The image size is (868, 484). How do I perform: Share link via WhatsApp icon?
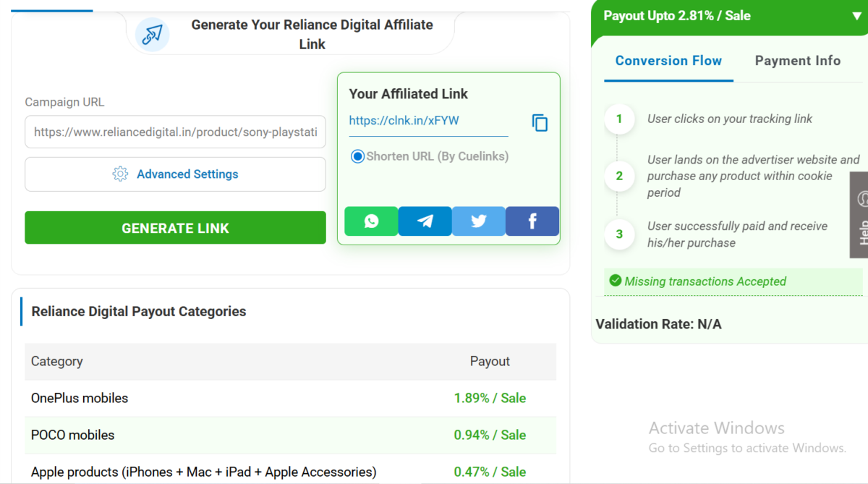[x=371, y=221]
